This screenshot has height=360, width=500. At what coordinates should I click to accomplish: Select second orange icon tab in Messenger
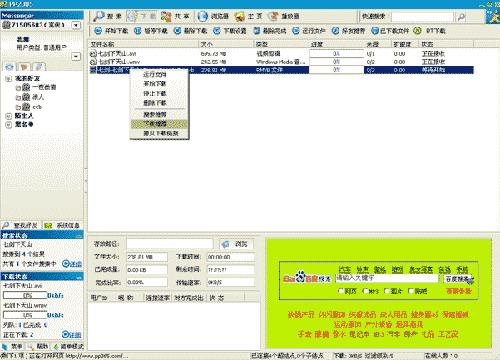pyautogui.click(x=24, y=67)
